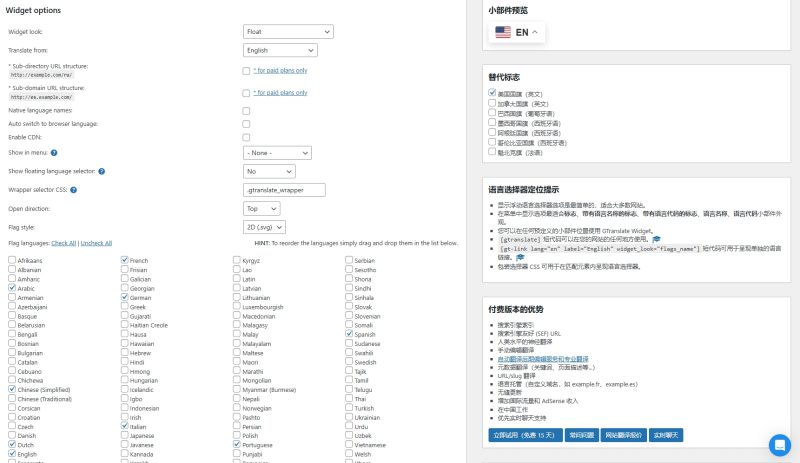This screenshot has width=800, height=463.
Task: Uncheck the Spanish language checkbox
Action: pyautogui.click(x=349, y=334)
